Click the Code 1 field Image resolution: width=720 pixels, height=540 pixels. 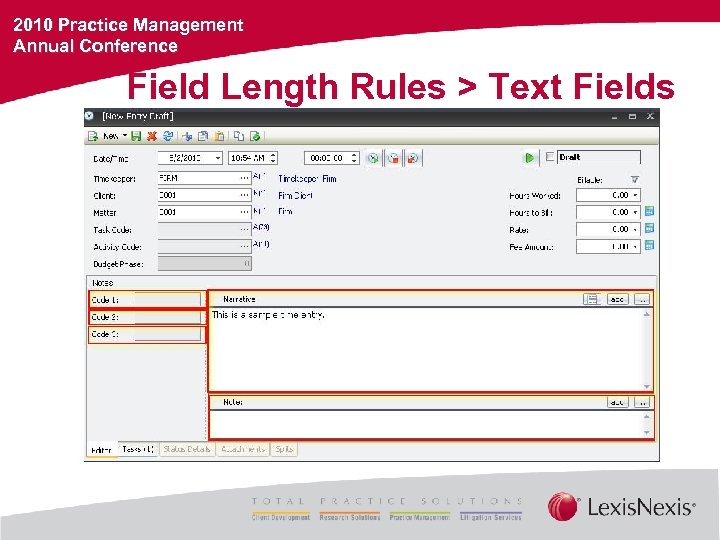[167, 299]
